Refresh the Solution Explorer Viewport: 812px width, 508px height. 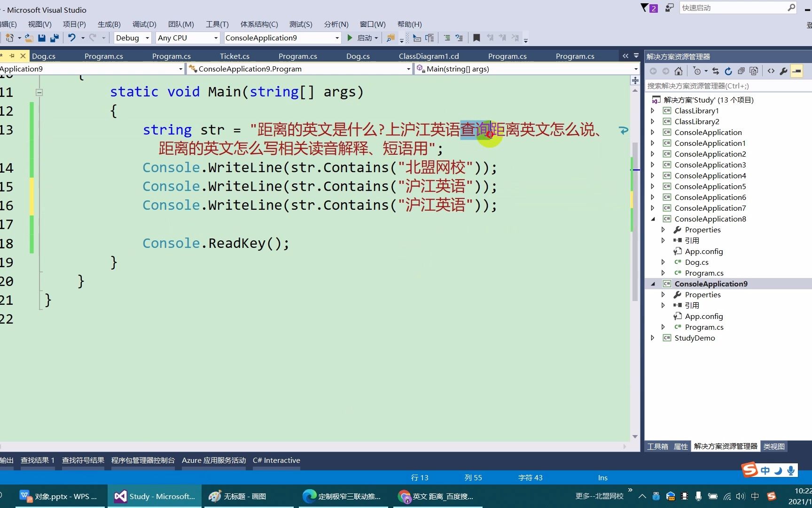pyautogui.click(x=728, y=71)
